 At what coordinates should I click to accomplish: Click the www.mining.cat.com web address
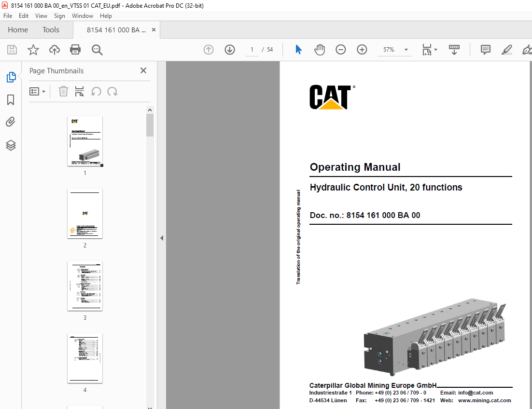coord(485,400)
